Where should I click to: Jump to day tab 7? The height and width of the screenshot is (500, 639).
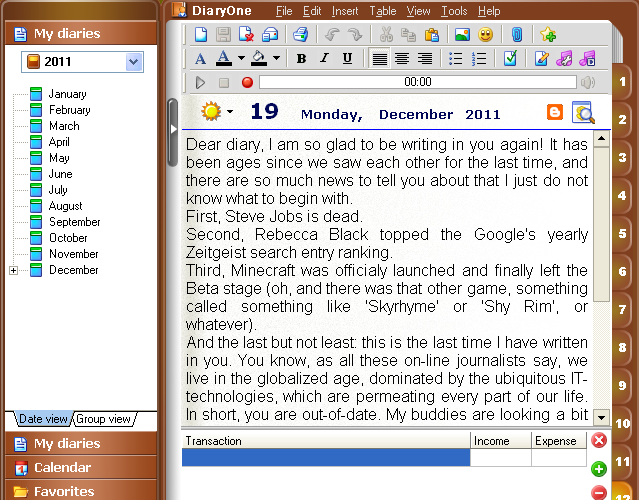(622, 309)
